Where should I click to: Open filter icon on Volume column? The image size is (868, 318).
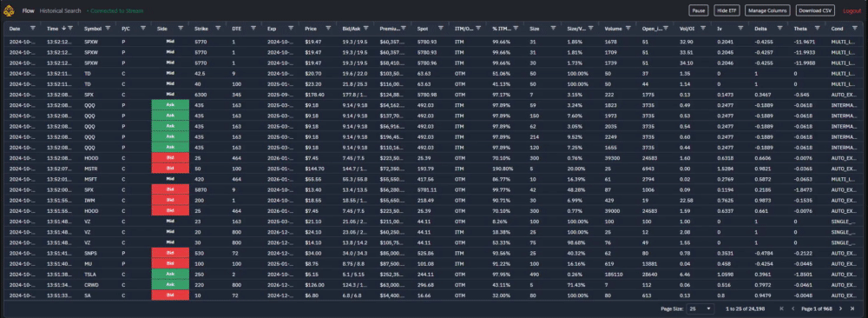pos(628,28)
